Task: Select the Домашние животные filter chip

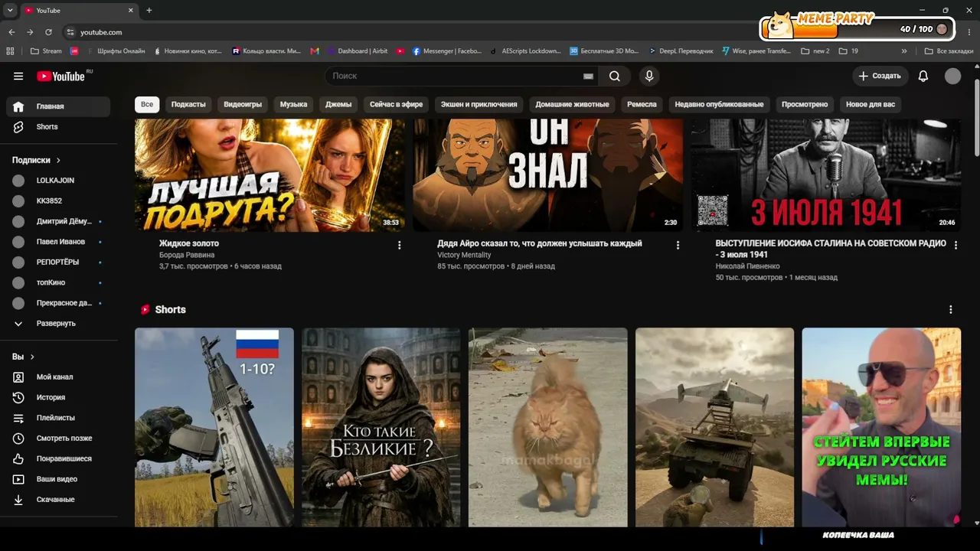Action: (573, 104)
